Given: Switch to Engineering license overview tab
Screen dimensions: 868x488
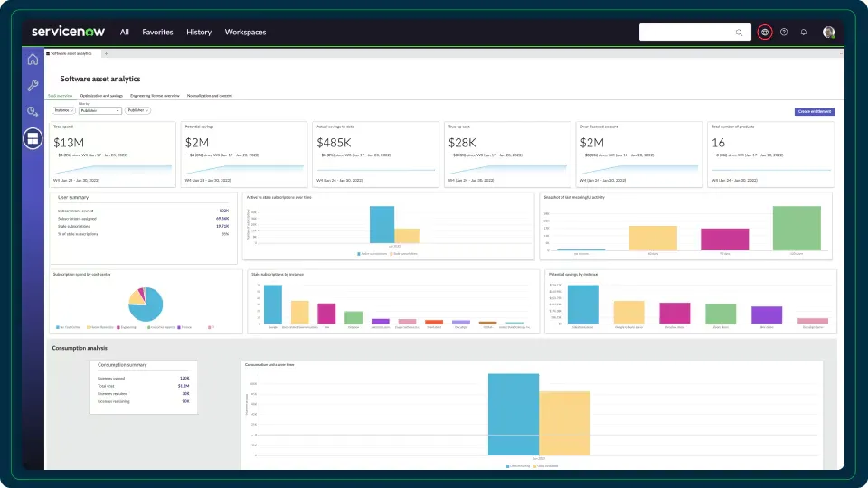Looking at the screenshot, I should coord(155,96).
